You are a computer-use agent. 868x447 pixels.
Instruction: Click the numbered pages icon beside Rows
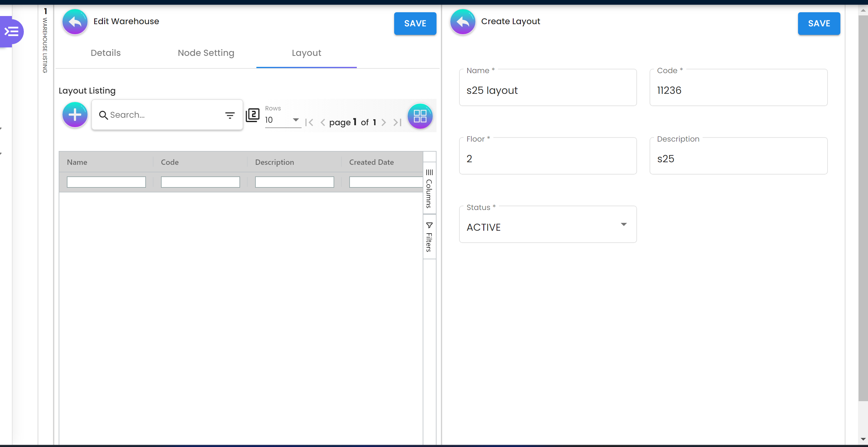pyautogui.click(x=252, y=115)
